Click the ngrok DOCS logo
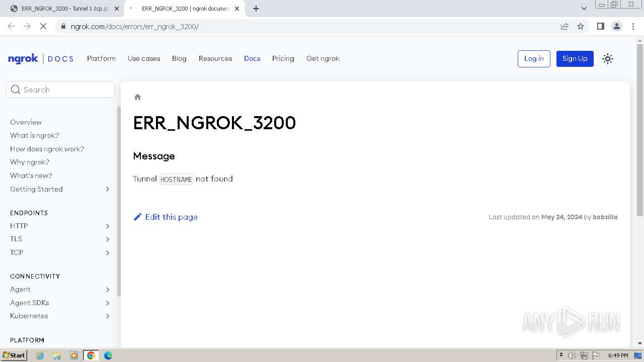 [x=41, y=59]
